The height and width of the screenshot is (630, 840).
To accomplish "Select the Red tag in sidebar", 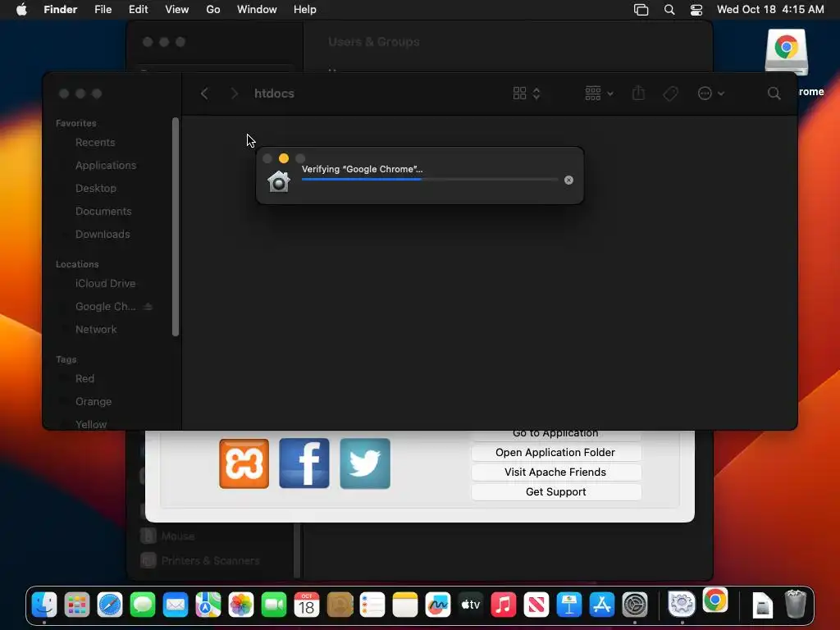I will click(84, 379).
